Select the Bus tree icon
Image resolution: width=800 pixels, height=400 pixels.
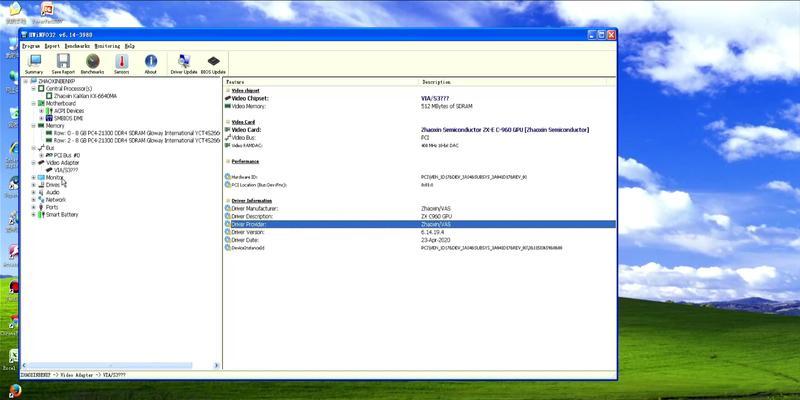(41, 148)
